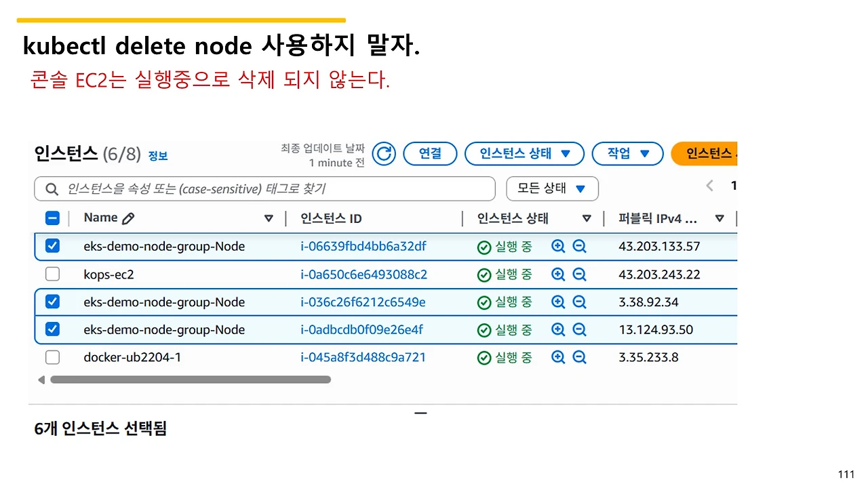The height and width of the screenshot is (488, 868).
Task: Select the kops-ec2 instance checkbox
Action: coord(52,274)
